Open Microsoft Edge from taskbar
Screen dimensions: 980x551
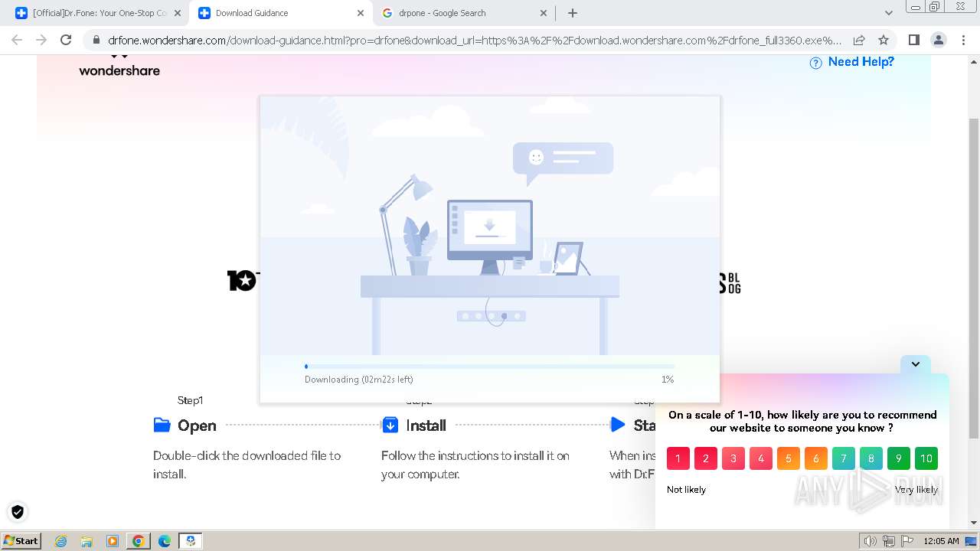(x=164, y=541)
